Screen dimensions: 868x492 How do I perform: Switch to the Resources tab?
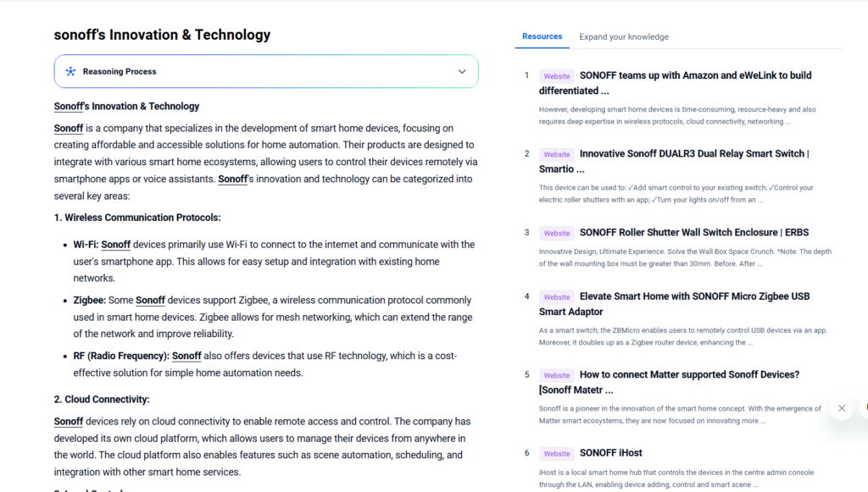click(542, 36)
